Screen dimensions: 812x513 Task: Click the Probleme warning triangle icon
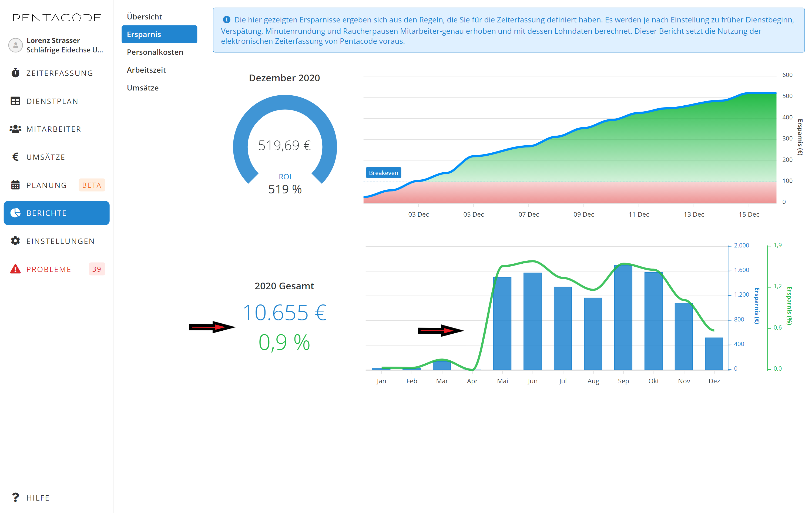tap(15, 269)
